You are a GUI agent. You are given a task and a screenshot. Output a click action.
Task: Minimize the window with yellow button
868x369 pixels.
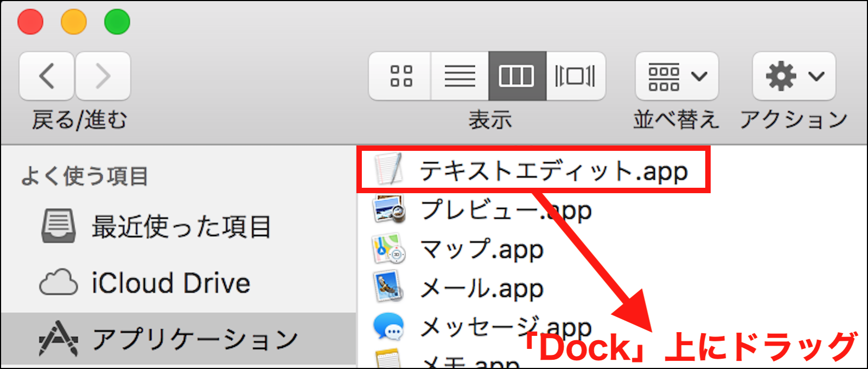[74, 22]
